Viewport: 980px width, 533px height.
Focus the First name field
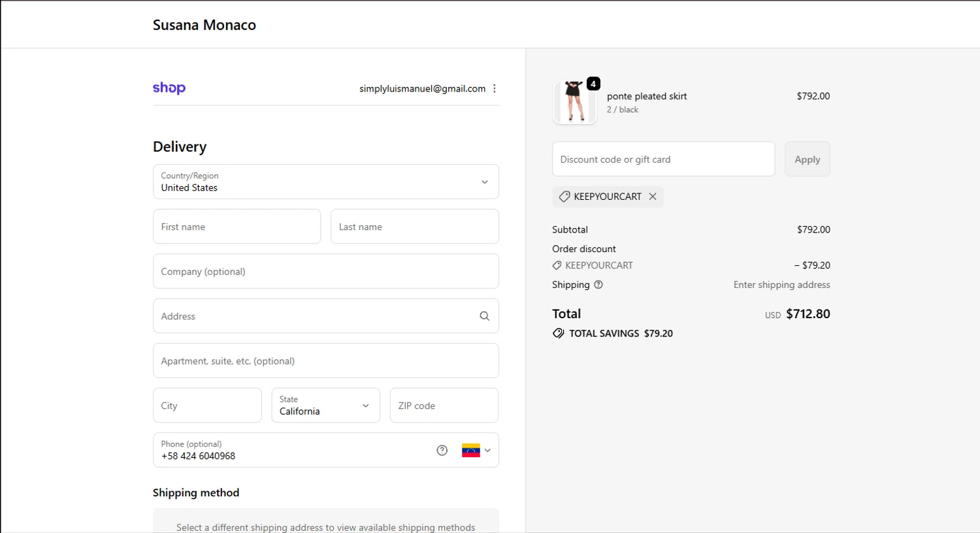237,227
